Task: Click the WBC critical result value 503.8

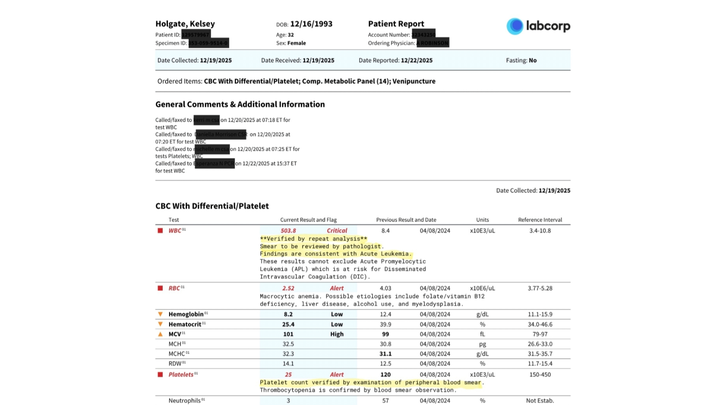Action: pyautogui.click(x=288, y=231)
